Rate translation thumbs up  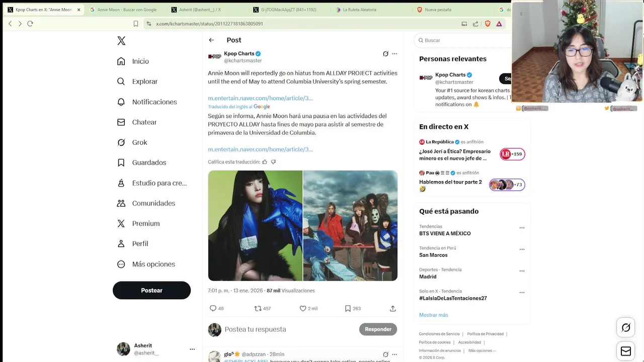click(265, 162)
